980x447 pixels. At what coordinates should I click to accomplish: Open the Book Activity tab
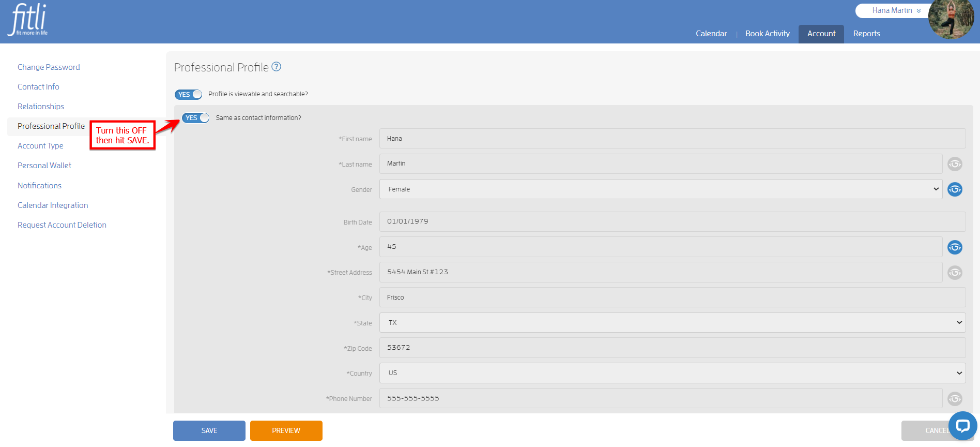point(768,34)
